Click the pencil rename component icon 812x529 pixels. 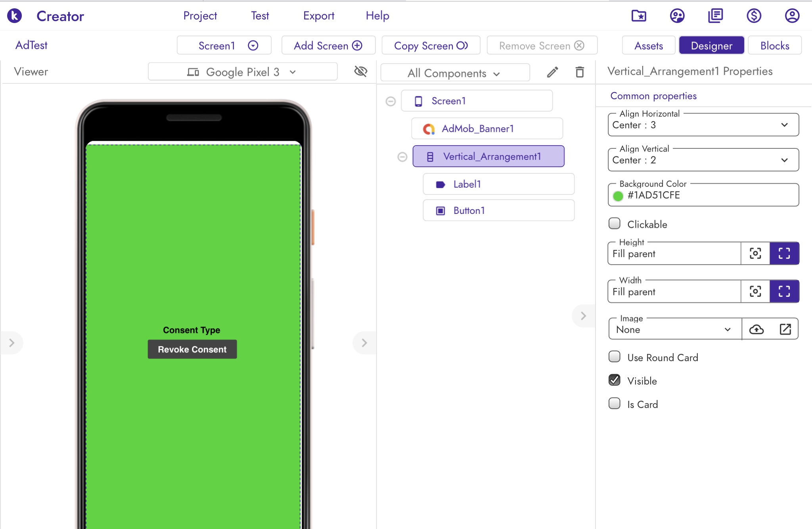(552, 72)
